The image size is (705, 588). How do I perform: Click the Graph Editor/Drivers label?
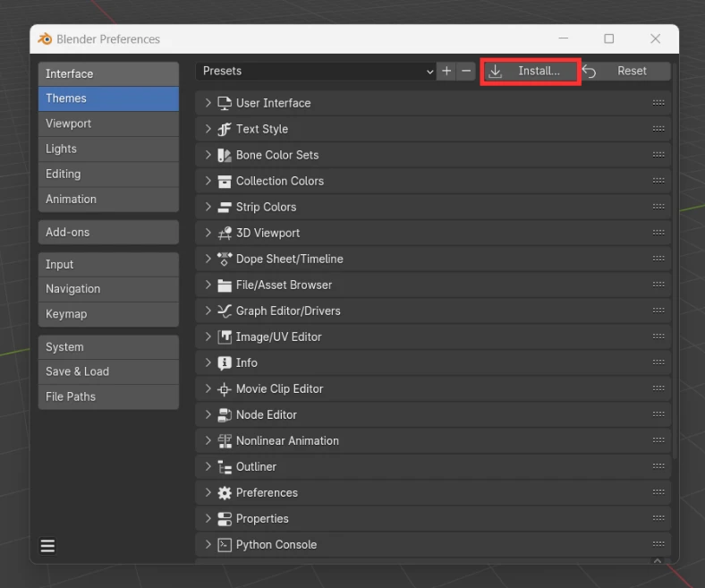[x=288, y=311]
